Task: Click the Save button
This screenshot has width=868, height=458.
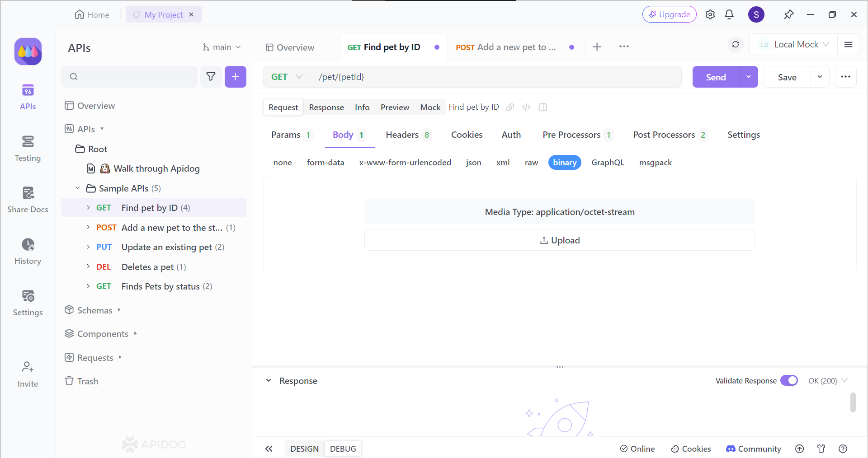Action: [x=787, y=77]
